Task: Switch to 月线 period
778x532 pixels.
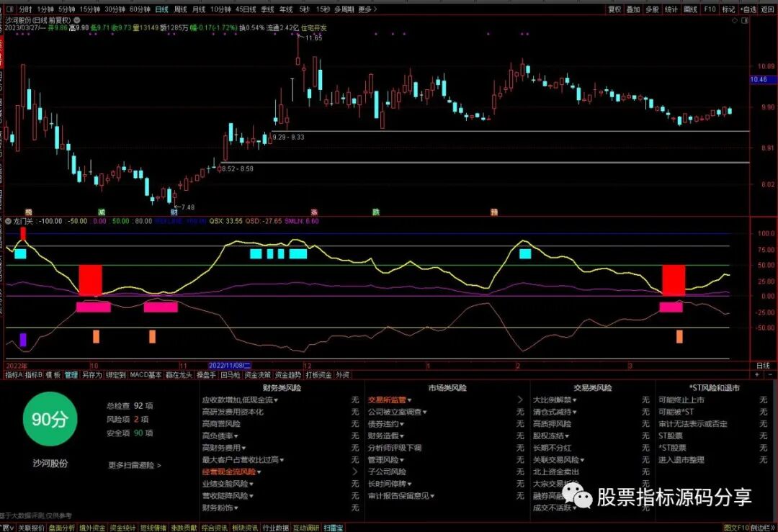Action: pos(199,9)
